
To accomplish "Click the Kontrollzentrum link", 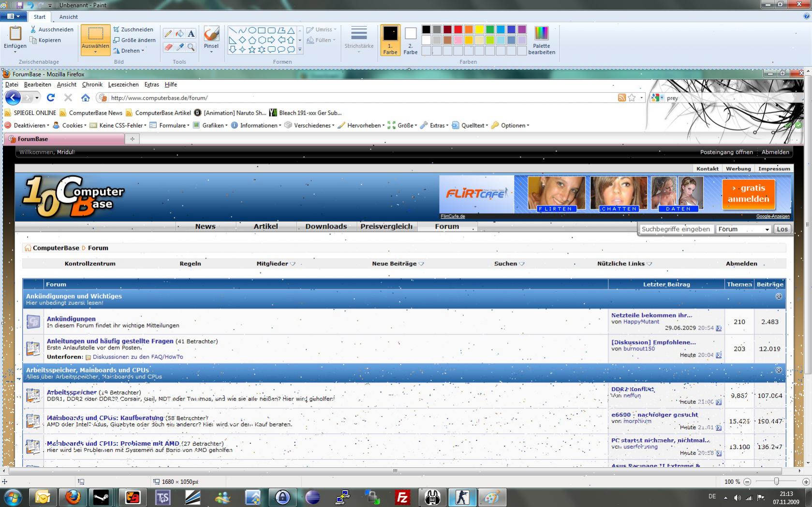I will click(90, 263).
